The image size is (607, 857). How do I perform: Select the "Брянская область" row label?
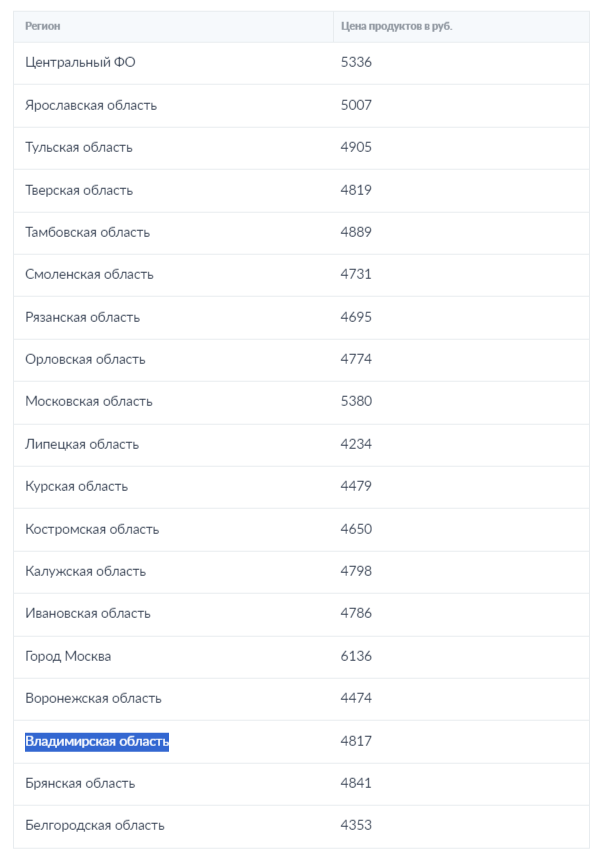coord(80,783)
